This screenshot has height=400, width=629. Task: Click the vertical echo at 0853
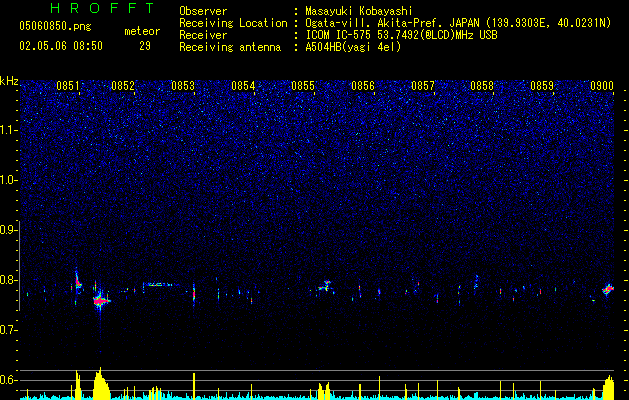[x=194, y=294]
